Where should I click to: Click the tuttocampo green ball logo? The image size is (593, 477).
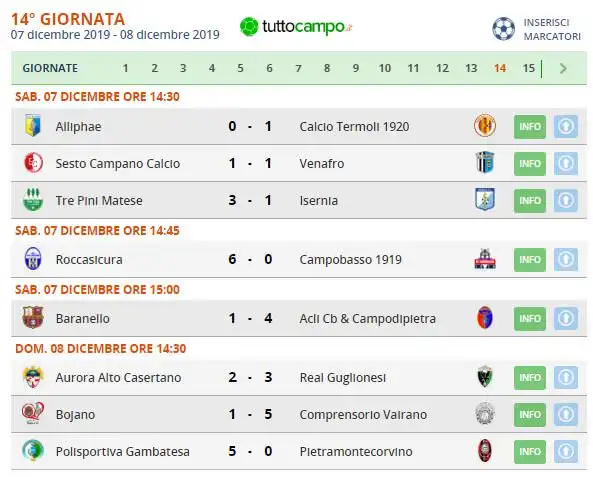249,27
